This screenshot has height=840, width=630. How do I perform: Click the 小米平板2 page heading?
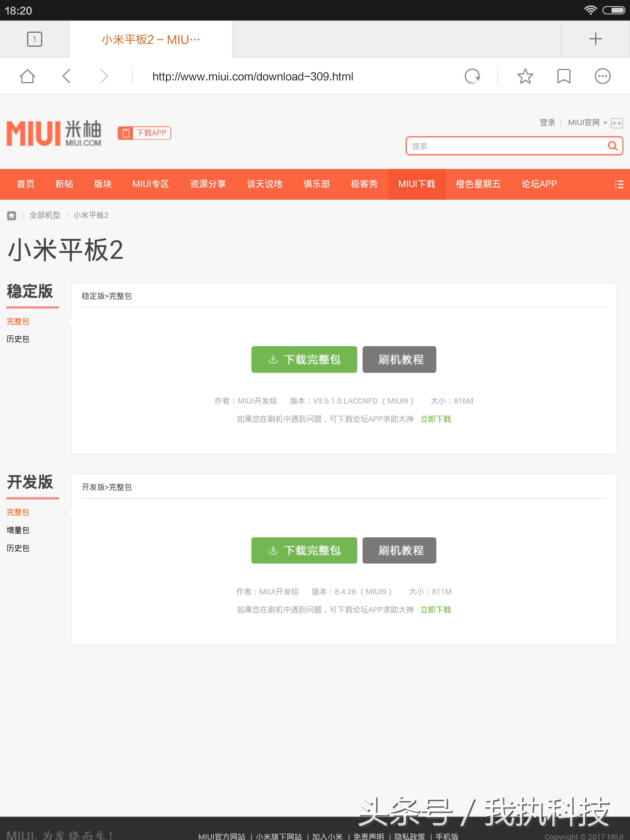point(66,250)
